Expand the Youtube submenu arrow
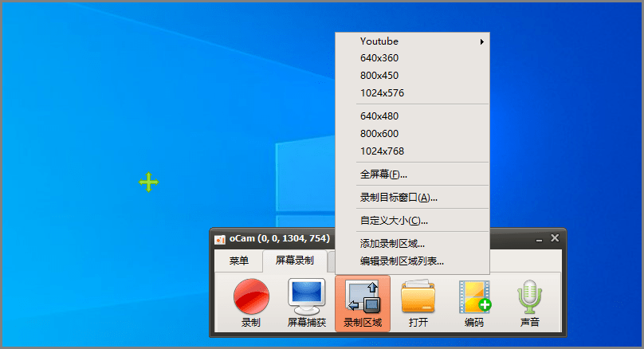Viewport: 644px width, 349px height. pos(481,41)
